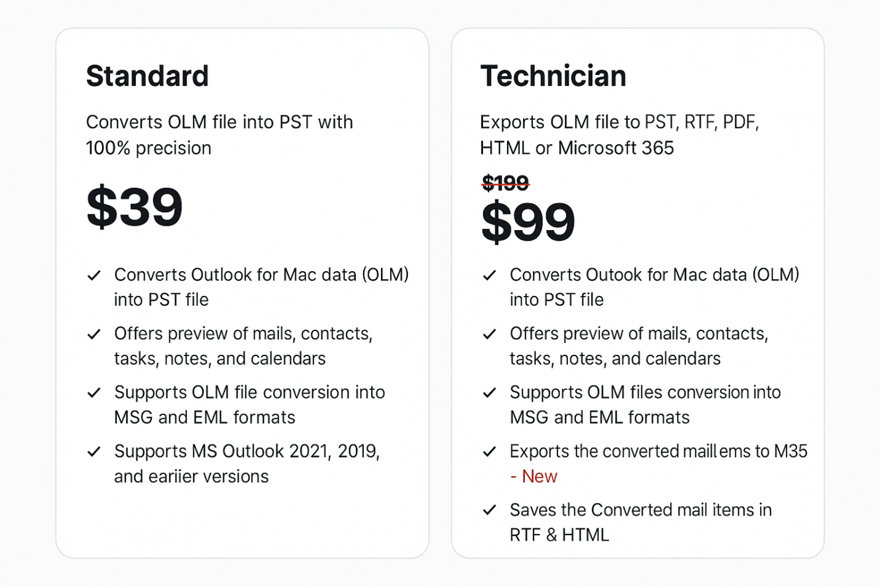Click the crossed-out $199 original price
The width and height of the screenshot is (880, 588).
click(x=505, y=183)
